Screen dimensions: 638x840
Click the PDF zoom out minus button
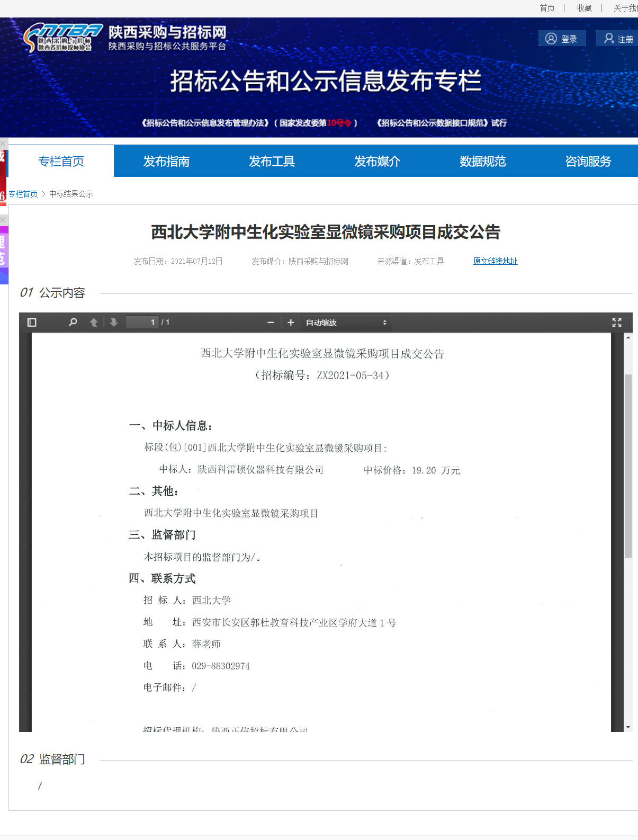[x=271, y=323]
